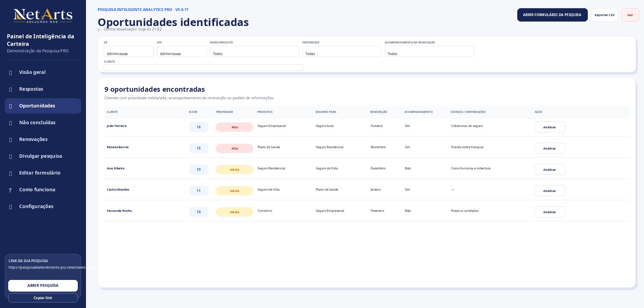Click Analisar for Carlos Mendes

(550, 191)
